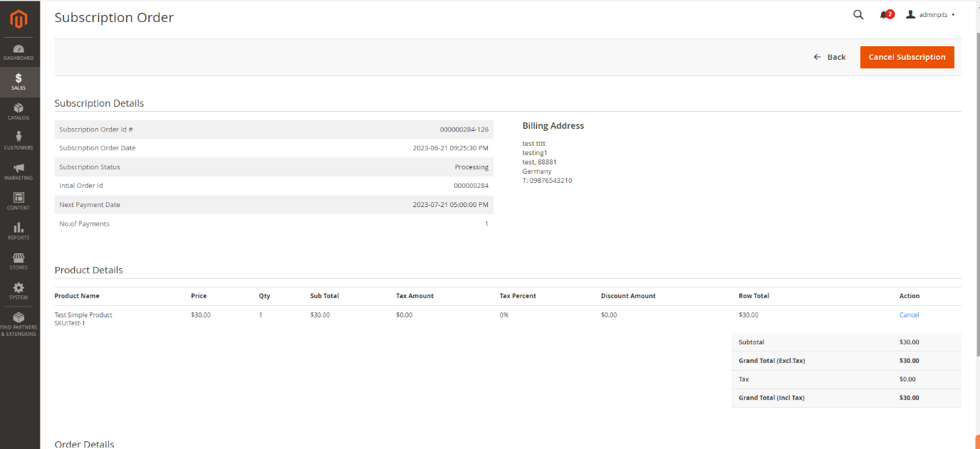980x449 pixels.
Task: Open the notifications bell
Action: pos(885,15)
